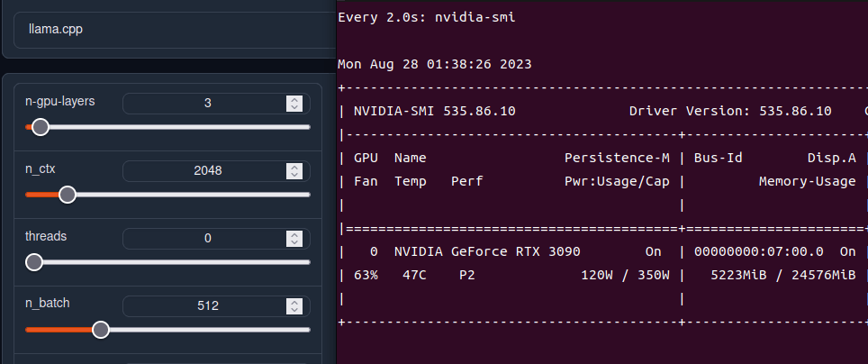
Task: Click the threads slider handle
Action: coord(34,262)
